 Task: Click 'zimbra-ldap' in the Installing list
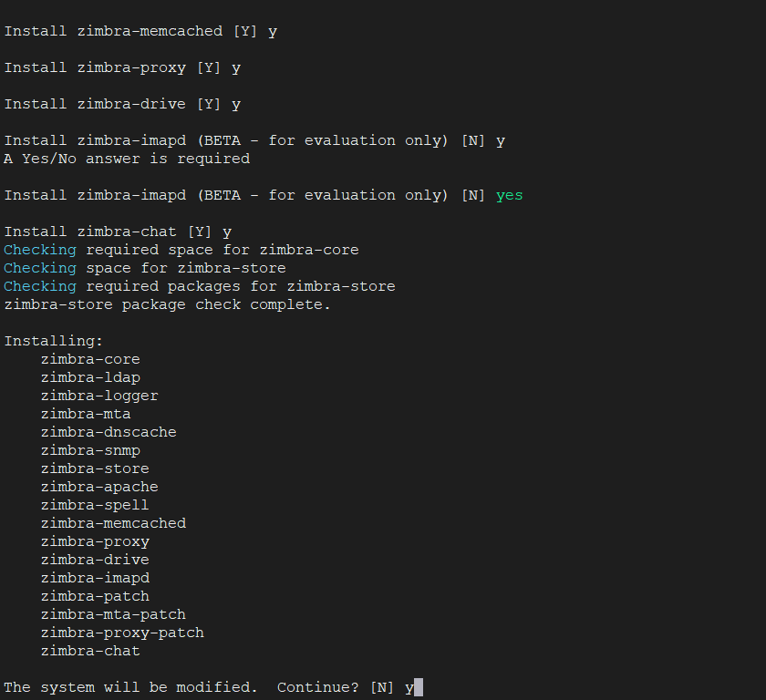[90, 377]
